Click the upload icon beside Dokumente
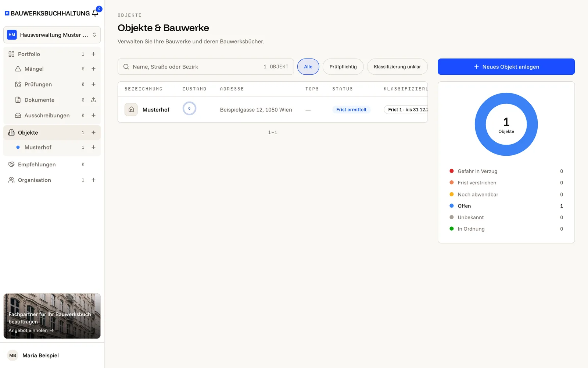 [x=93, y=100]
